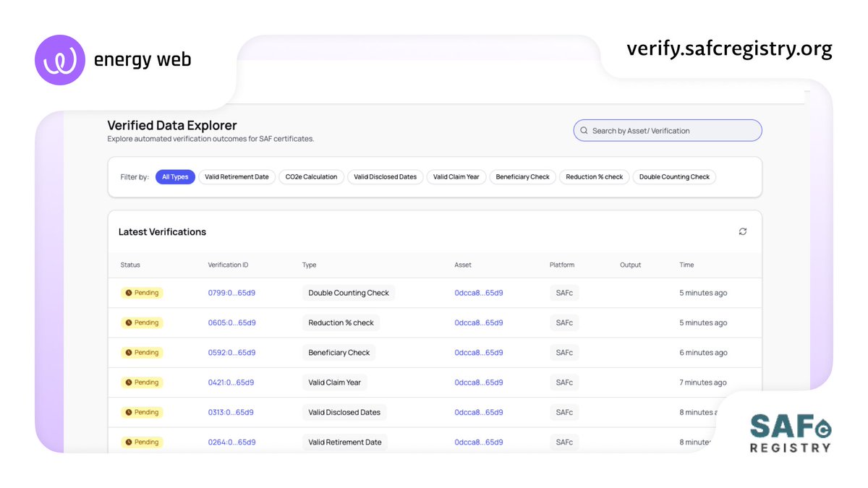This screenshot has height=488, width=868.
Task: Click the Type column header
Action: pyautogui.click(x=310, y=265)
